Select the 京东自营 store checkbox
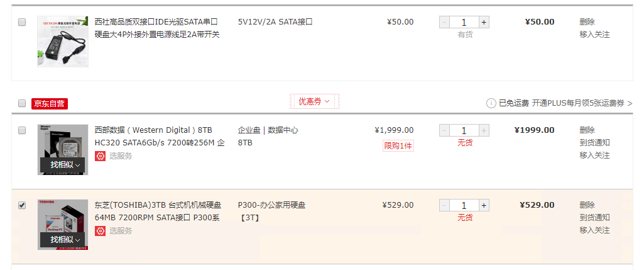The height and width of the screenshot is (270, 644). [22, 103]
